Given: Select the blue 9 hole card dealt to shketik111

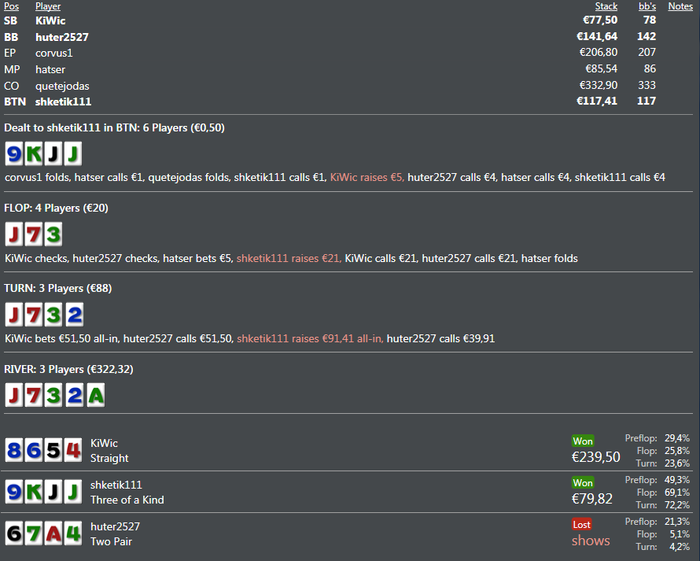Looking at the screenshot, I should click(x=14, y=154).
